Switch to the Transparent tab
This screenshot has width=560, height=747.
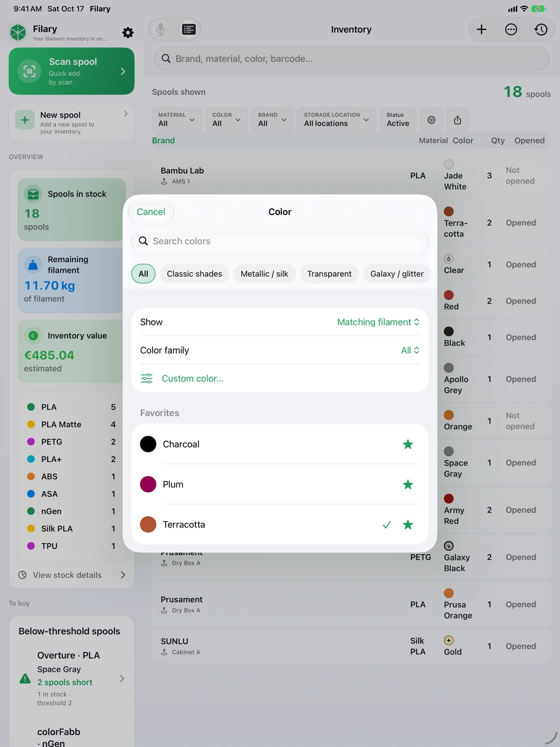point(329,274)
